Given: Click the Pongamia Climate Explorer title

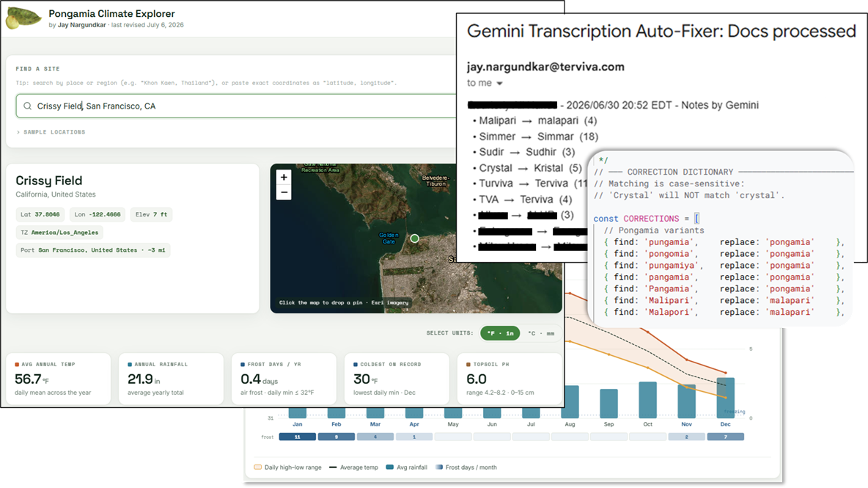Looking at the screenshot, I should (112, 13).
